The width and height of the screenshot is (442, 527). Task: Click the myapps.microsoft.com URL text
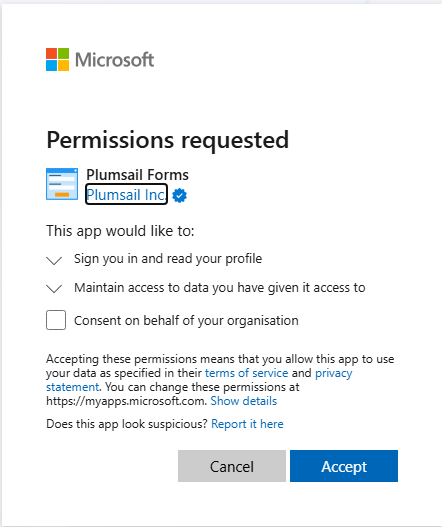126,401
